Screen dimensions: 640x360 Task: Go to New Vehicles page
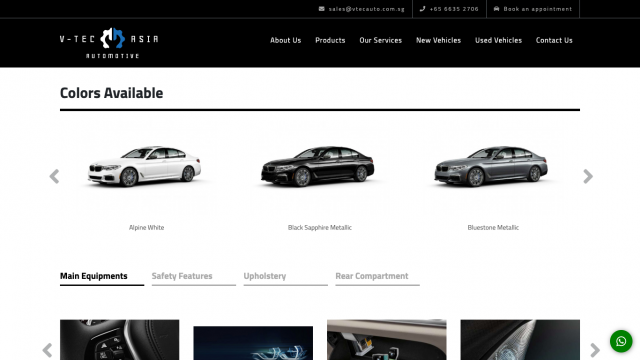coord(438,40)
